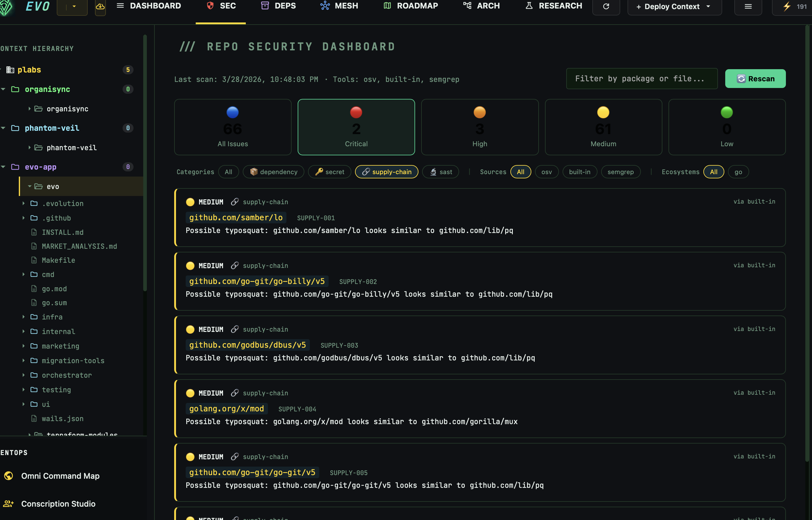This screenshot has width=812, height=520.
Task: Click the Rescan button
Action: pos(755,79)
